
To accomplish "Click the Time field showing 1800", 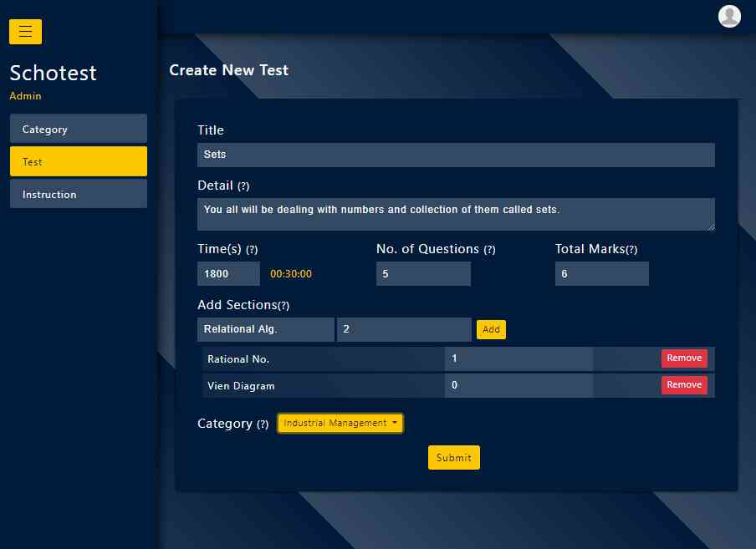I will (228, 274).
